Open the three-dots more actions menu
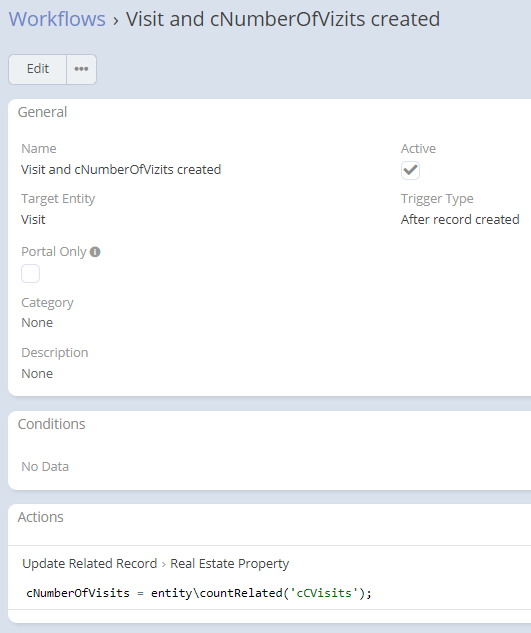The image size is (531, 633). (x=81, y=69)
